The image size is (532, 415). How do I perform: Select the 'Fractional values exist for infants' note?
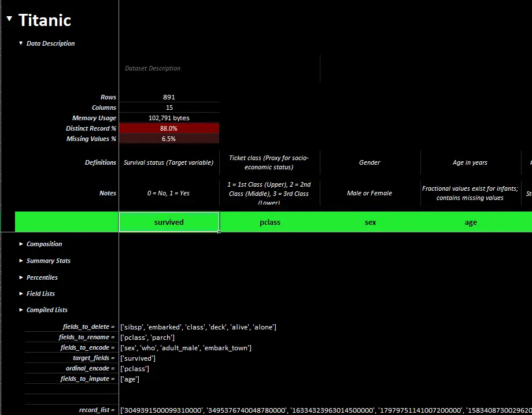pos(471,193)
